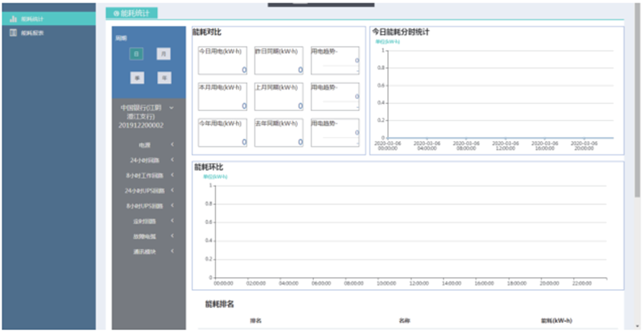Expand the 24小时UPS回路 tree item
Screen dimensions: 644x335
(x=172, y=191)
